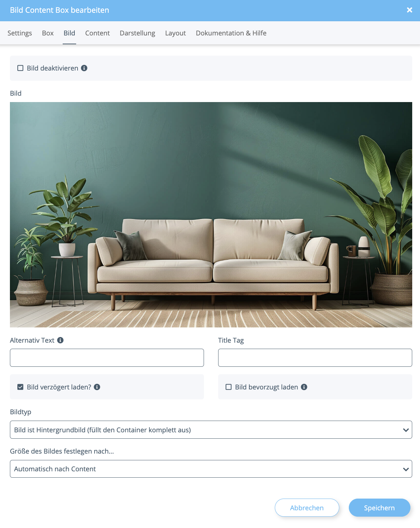Close the dialog with the X icon
The width and height of the screenshot is (420, 528).
click(410, 10)
